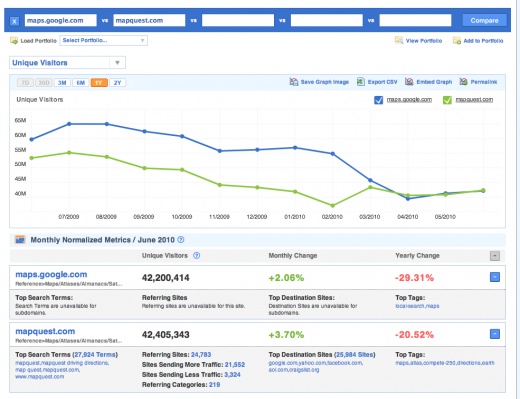520x399 pixels.
Task: Click the third empty site input field
Action: click(238, 21)
